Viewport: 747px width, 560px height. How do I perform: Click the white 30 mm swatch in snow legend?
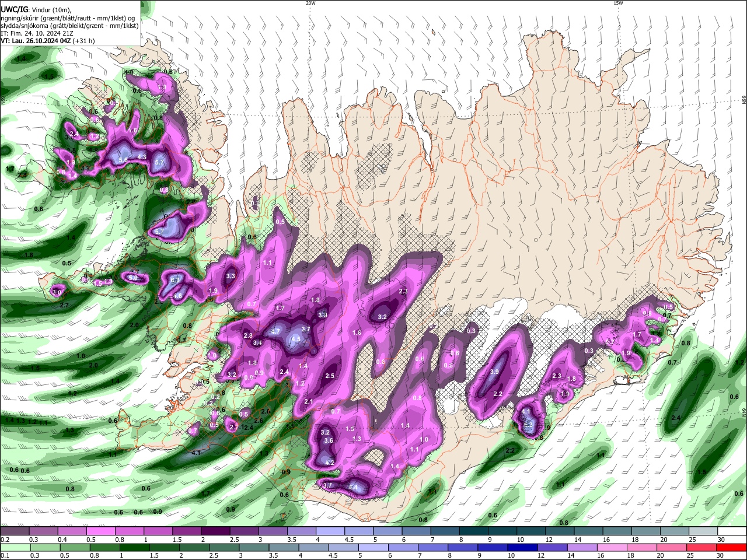point(732,531)
